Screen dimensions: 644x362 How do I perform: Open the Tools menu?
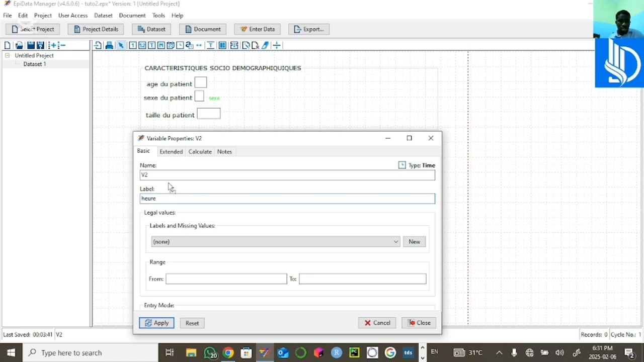point(158,16)
